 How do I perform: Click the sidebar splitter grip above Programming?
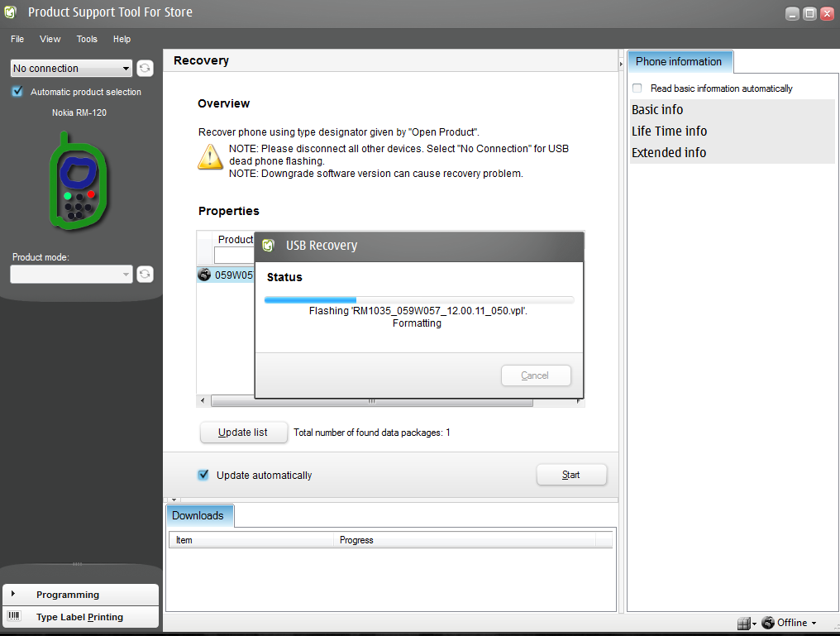coord(78,564)
